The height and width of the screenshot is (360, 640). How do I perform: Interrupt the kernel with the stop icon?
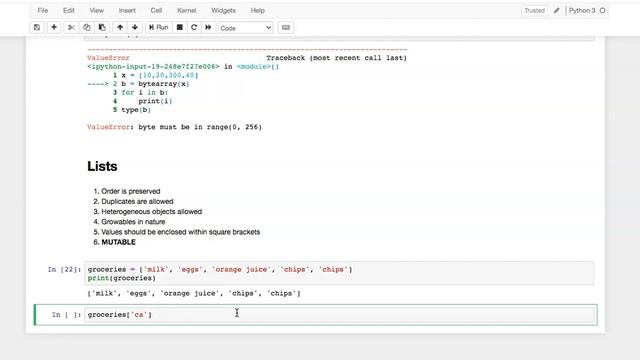pos(180,27)
